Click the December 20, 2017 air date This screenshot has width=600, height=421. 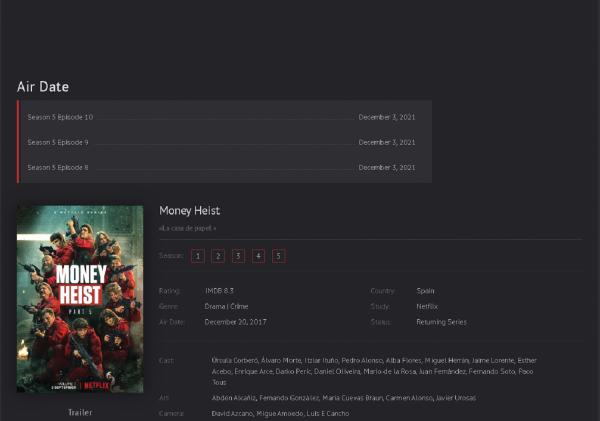point(235,322)
